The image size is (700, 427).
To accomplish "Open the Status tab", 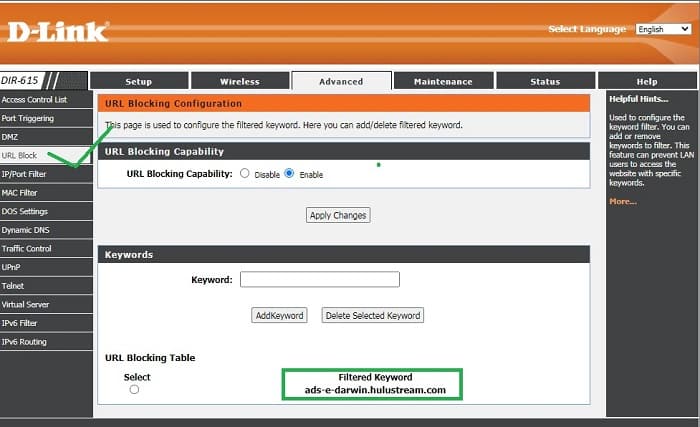I will pos(545,81).
